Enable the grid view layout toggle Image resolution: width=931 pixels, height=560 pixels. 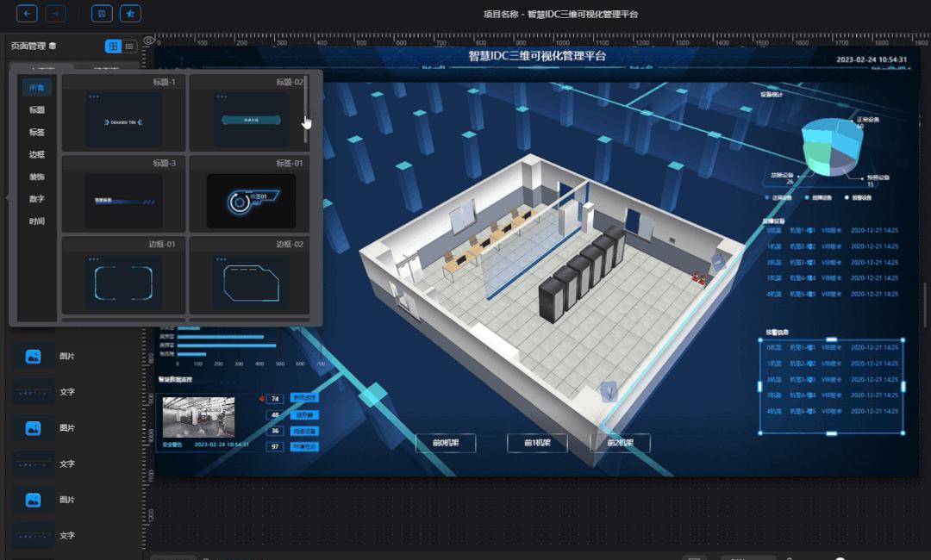coord(113,46)
